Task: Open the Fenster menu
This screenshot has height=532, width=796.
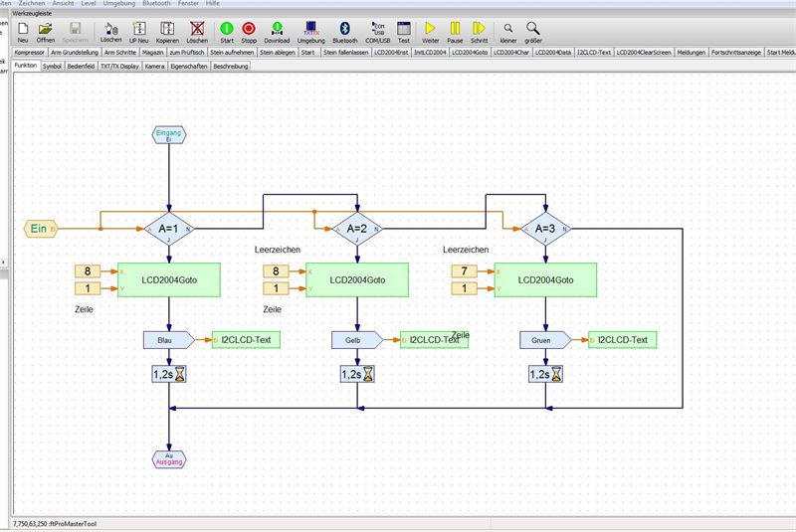Action: 188,3
